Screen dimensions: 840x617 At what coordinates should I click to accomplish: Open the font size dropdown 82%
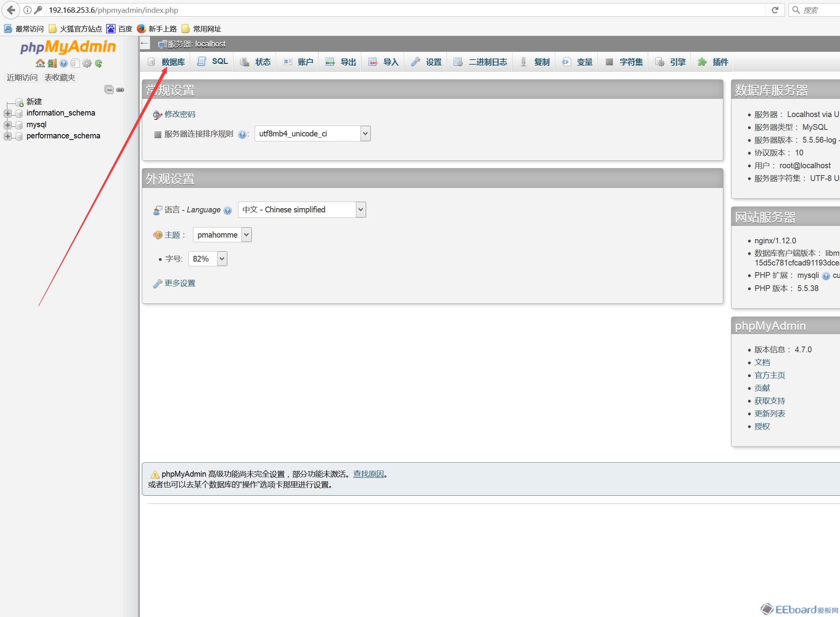coord(208,259)
